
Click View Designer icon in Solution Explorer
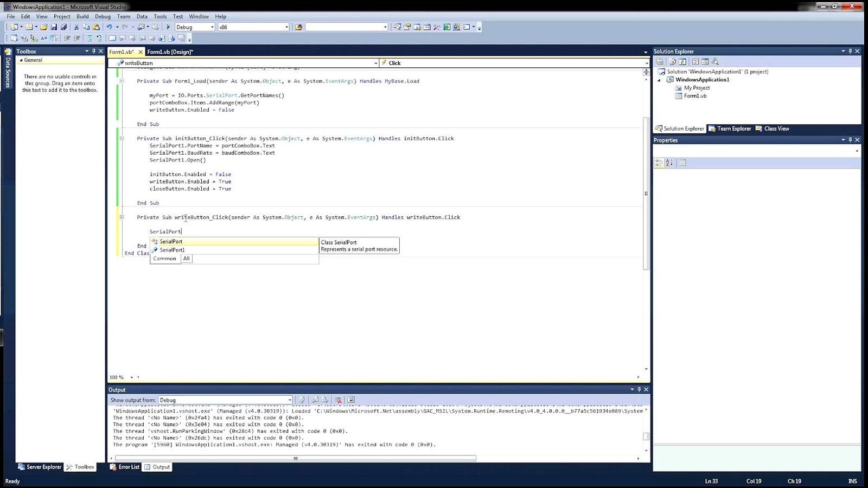[705, 62]
